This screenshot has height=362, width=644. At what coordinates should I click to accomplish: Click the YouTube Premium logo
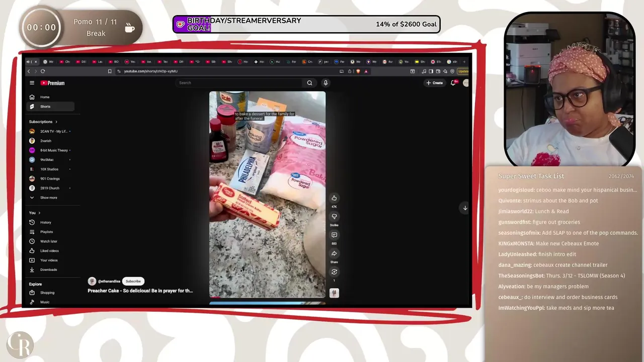tap(52, 83)
